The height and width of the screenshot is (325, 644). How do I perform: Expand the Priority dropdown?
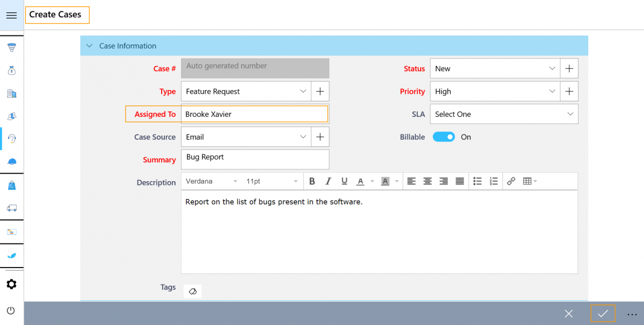(495, 92)
